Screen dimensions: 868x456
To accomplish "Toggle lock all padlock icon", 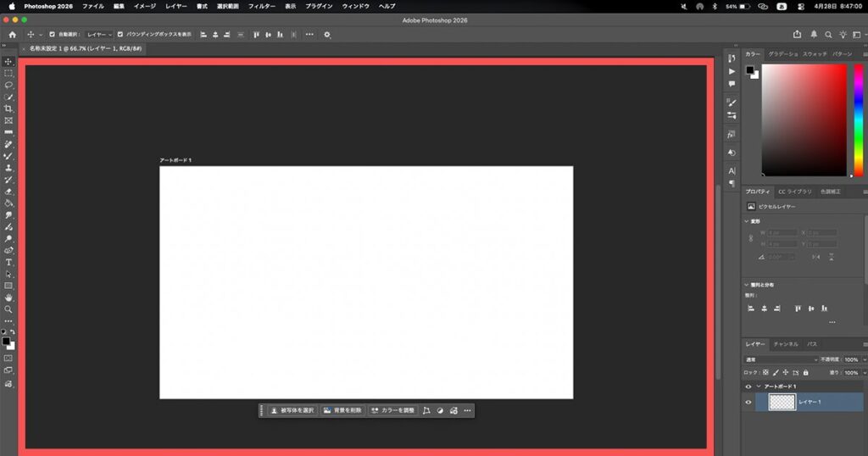I will coord(806,373).
